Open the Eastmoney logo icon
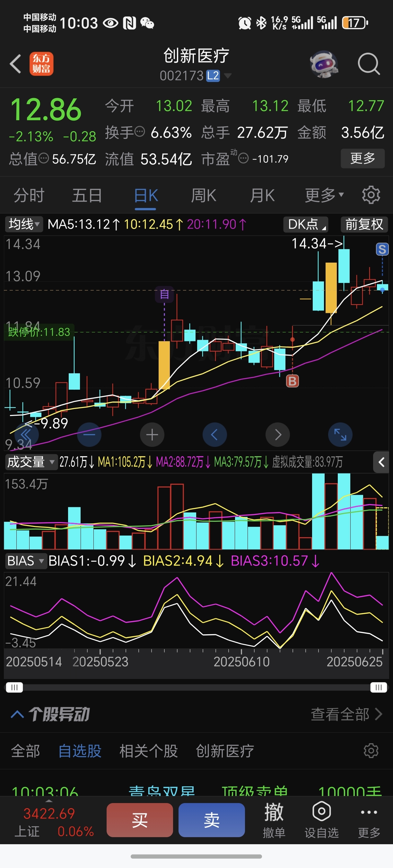This screenshot has height=868, width=393. [41, 64]
